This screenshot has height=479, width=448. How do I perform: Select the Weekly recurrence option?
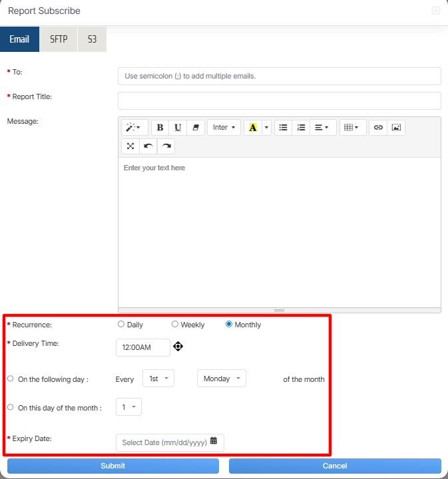(x=175, y=325)
